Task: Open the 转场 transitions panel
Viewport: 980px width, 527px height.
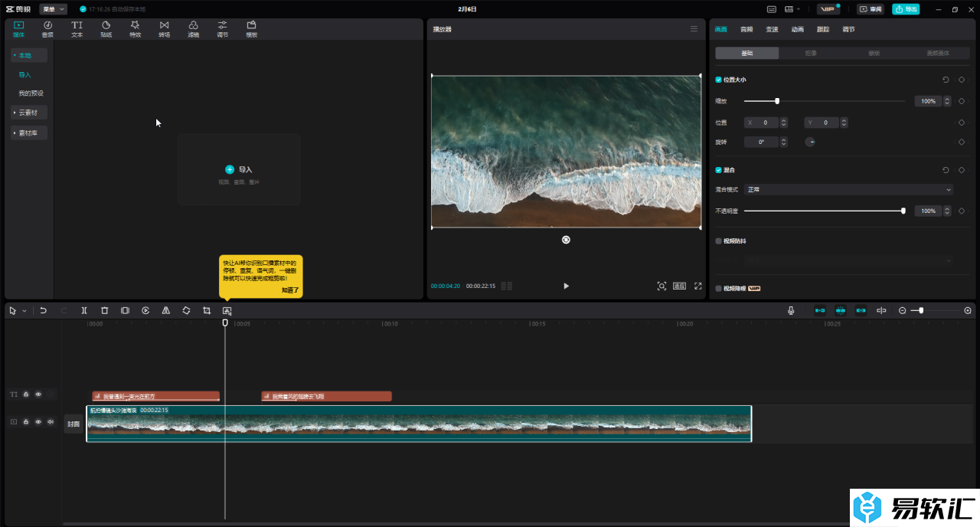Action: [x=164, y=29]
